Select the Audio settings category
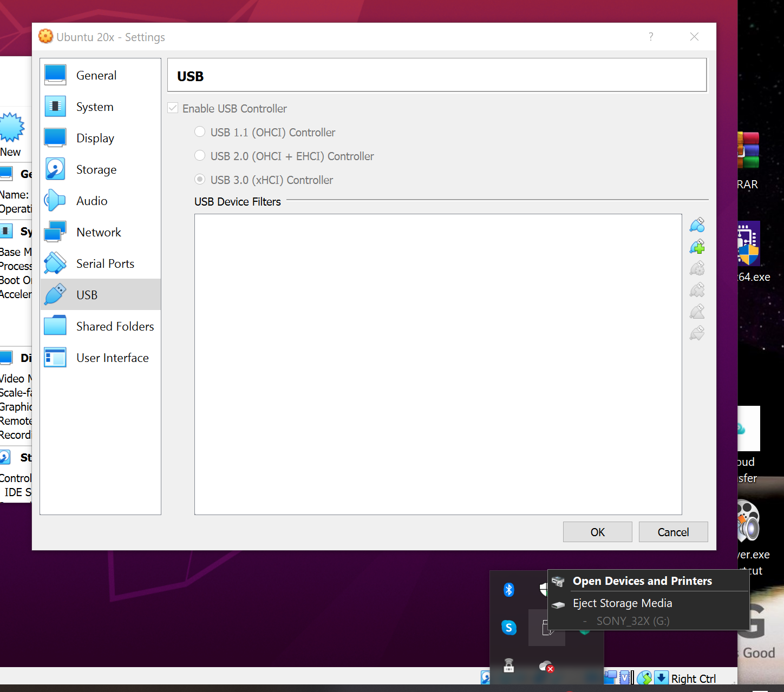 click(x=101, y=201)
